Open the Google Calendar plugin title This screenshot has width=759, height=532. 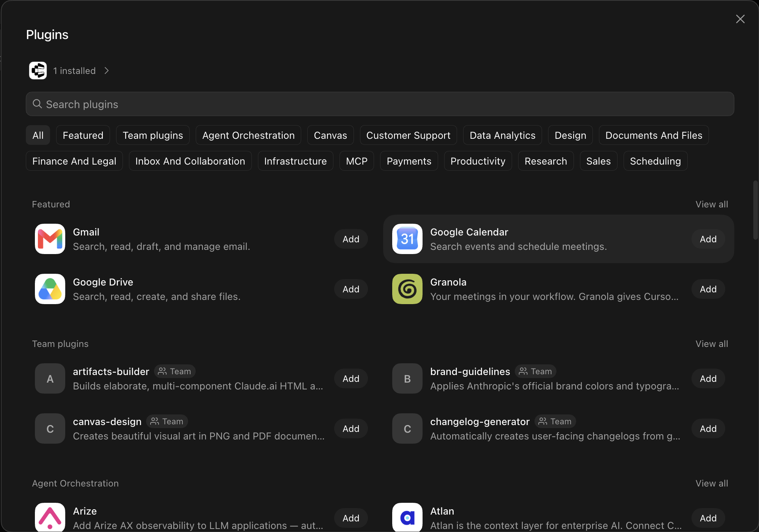coord(469,232)
